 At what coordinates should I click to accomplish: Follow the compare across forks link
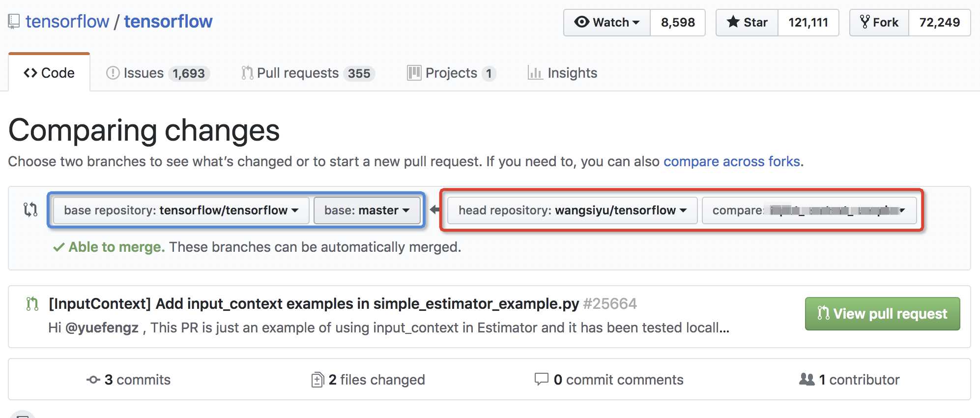[732, 161]
